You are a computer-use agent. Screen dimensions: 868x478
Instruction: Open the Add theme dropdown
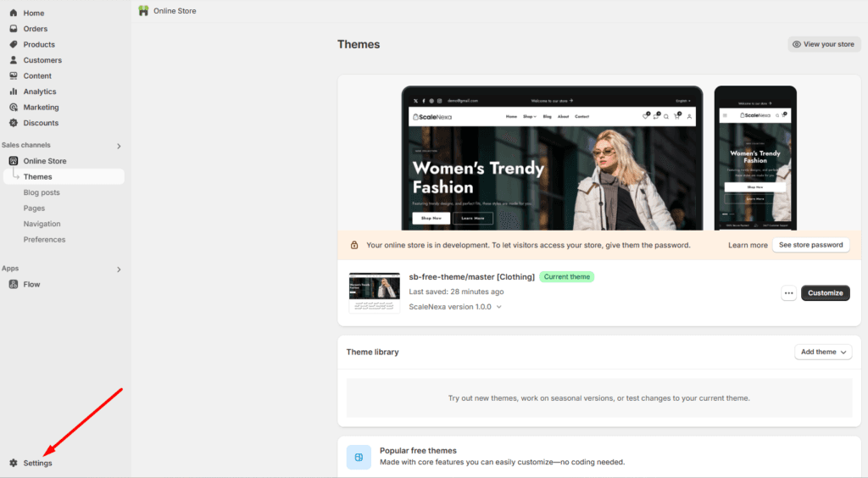[x=823, y=352]
